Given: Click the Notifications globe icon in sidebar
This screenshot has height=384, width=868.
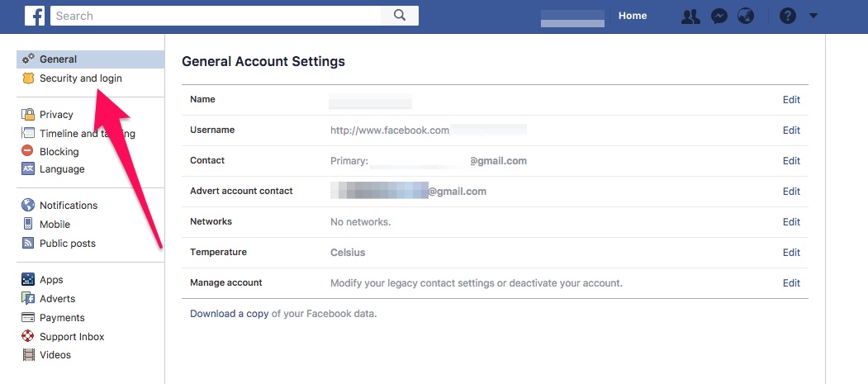Looking at the screenshot, I should pyautogui.click(x=28, y=206).
